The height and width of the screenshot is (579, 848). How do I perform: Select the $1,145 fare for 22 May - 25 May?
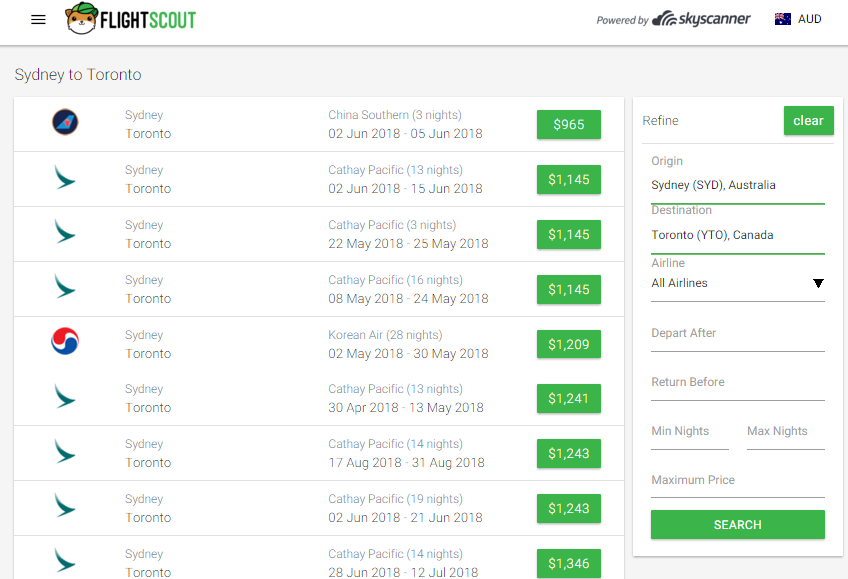click(568, 235)
